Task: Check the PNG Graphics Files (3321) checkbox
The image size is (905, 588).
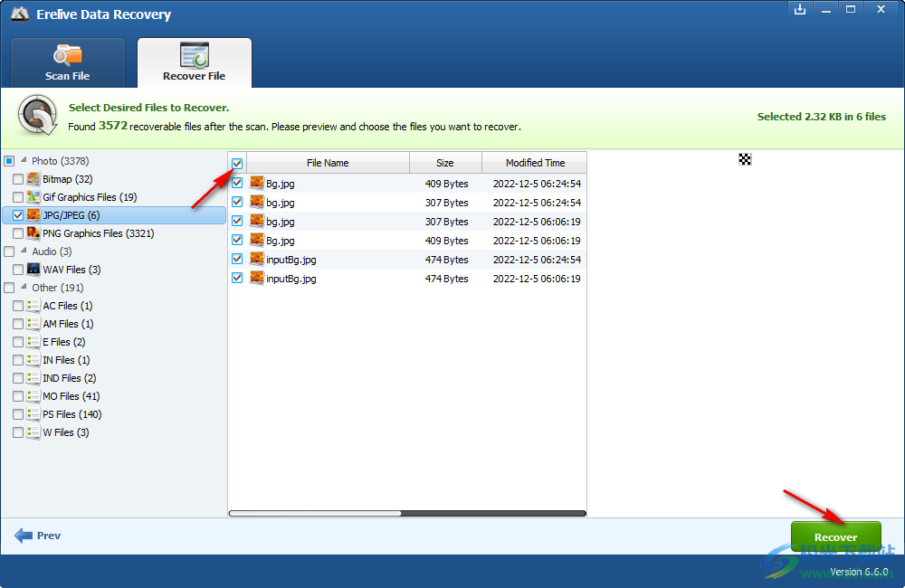Action: tap(18, 233)
